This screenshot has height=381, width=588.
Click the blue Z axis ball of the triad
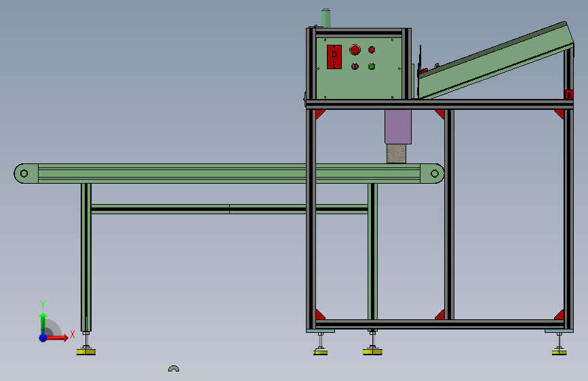43,338
